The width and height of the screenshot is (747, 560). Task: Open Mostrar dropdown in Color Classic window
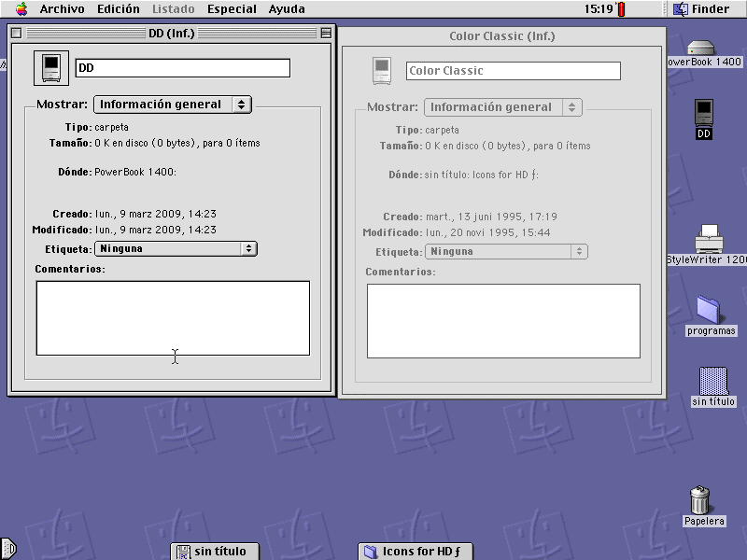(503, 107)
